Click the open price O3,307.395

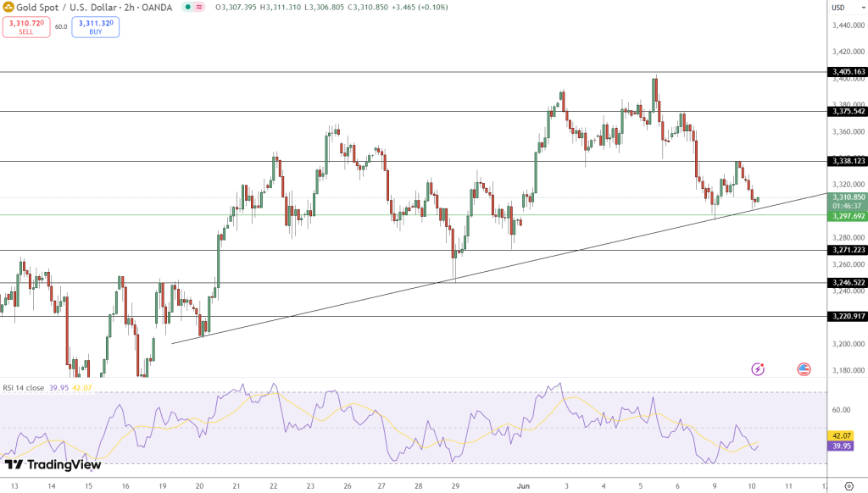[x=236, y=7]
